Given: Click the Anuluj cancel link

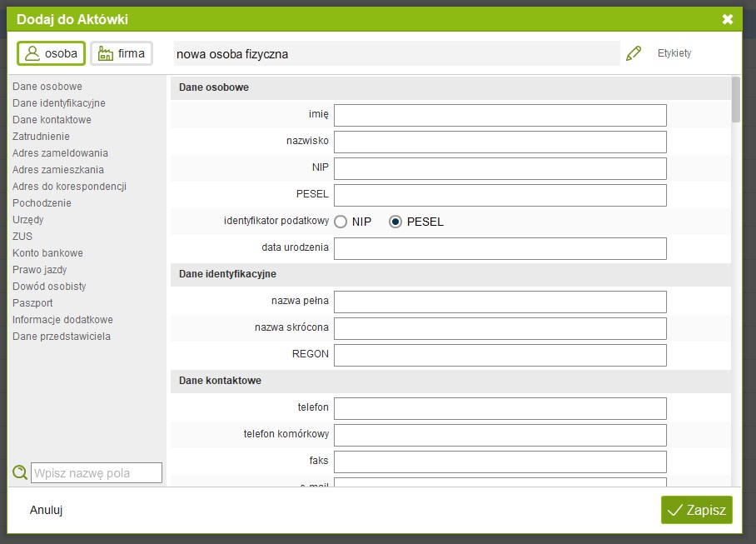Looking at the screenshot, I should pos(47,510).
